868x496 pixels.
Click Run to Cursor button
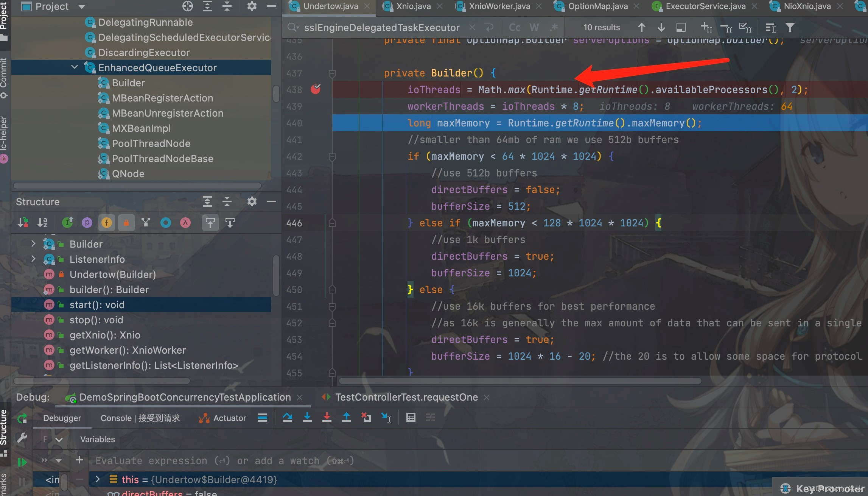pos(386,417)
